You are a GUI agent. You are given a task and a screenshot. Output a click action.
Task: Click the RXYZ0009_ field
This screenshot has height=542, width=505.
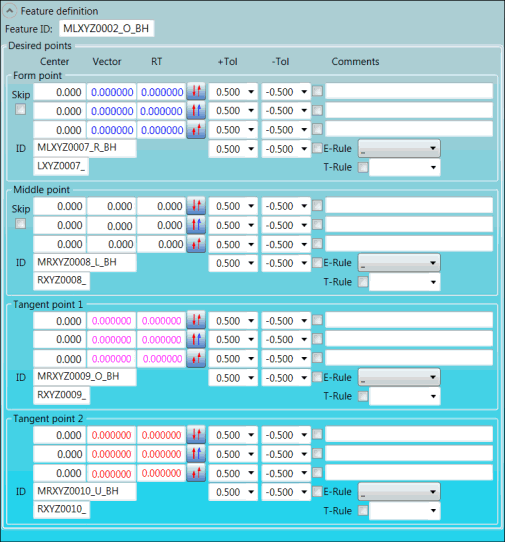pyautogui.click(x=62, y=395)
